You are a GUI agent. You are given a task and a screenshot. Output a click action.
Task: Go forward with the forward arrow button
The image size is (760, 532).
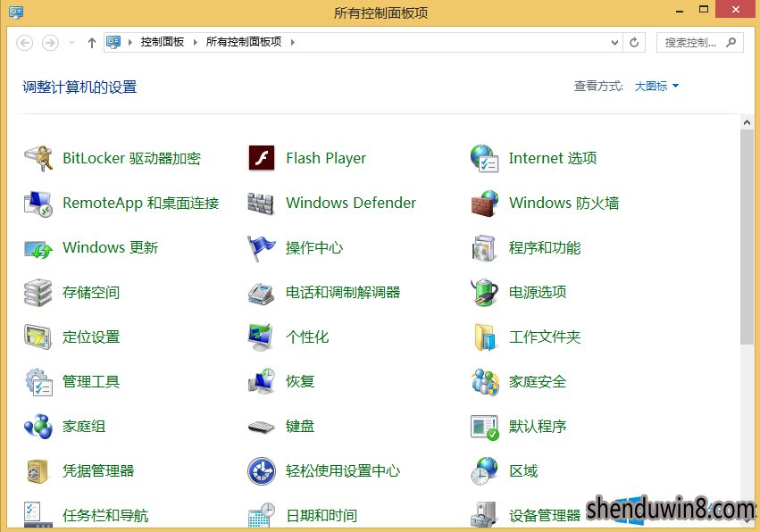click(50, 43)
